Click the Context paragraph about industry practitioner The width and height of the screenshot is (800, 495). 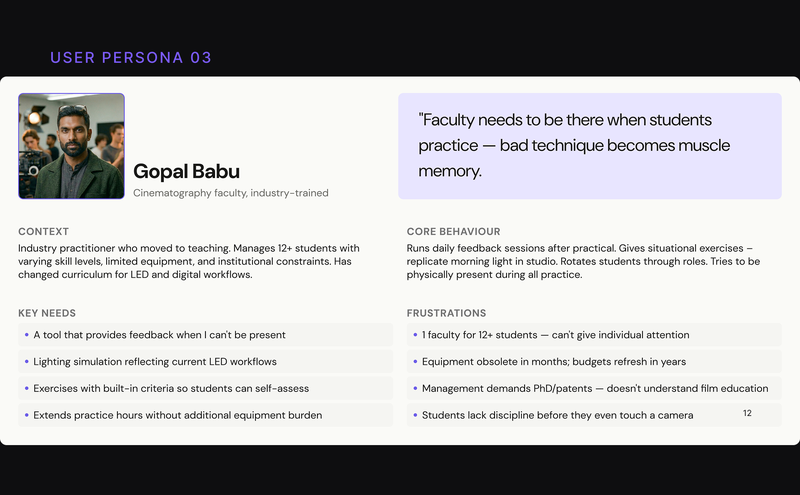(190, 261)
